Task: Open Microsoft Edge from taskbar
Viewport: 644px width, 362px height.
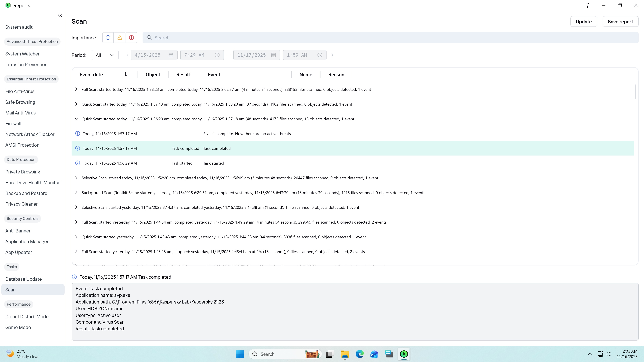Action: pos(360,354)
